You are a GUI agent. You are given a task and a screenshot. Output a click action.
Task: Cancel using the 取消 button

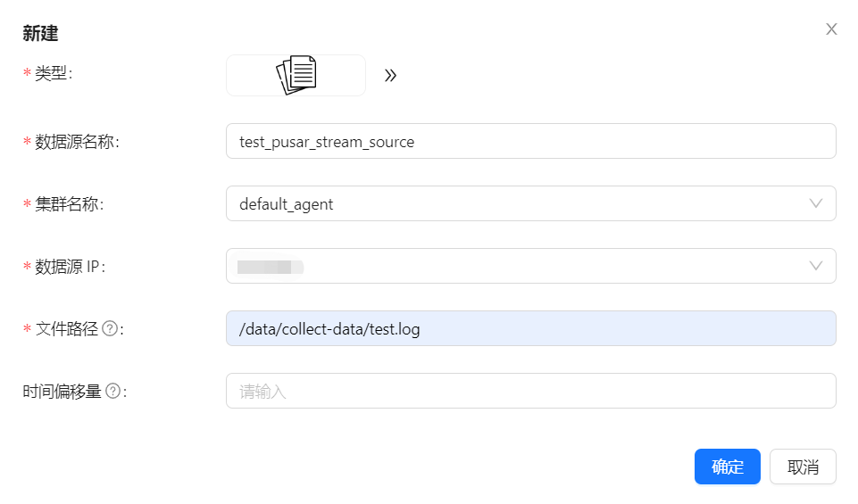coord(803,467)
